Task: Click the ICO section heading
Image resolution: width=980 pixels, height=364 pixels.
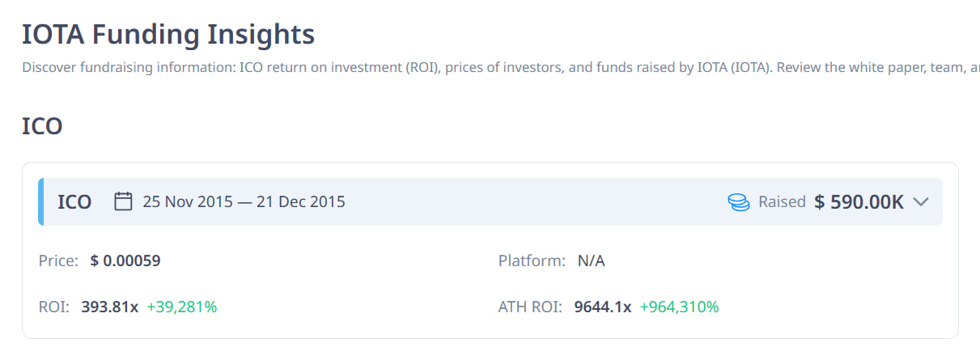Action: click(x=42, y=126)
